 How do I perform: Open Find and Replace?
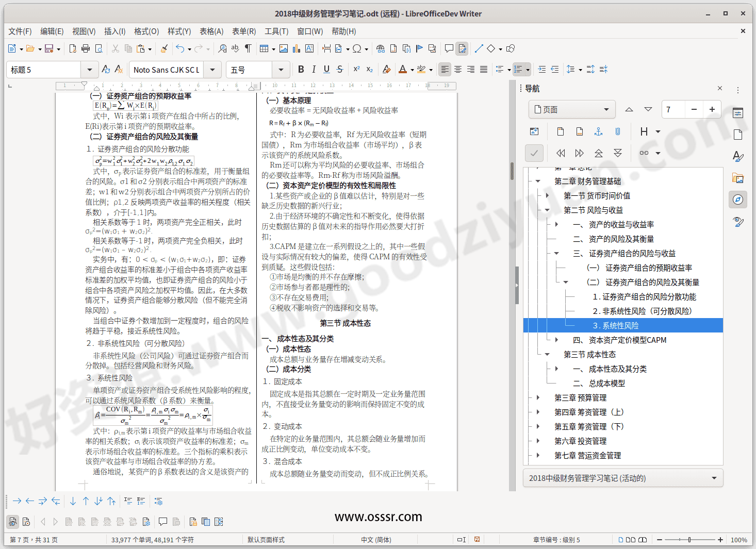coord(222,48)
